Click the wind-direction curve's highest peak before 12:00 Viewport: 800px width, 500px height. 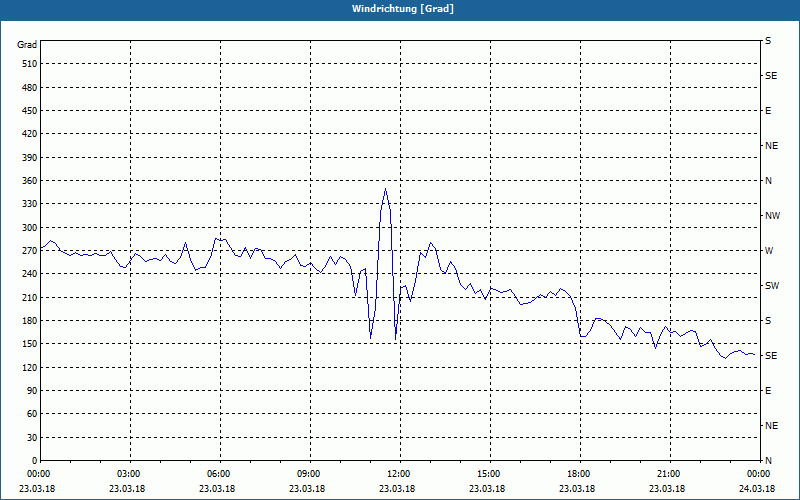(385, 189)
